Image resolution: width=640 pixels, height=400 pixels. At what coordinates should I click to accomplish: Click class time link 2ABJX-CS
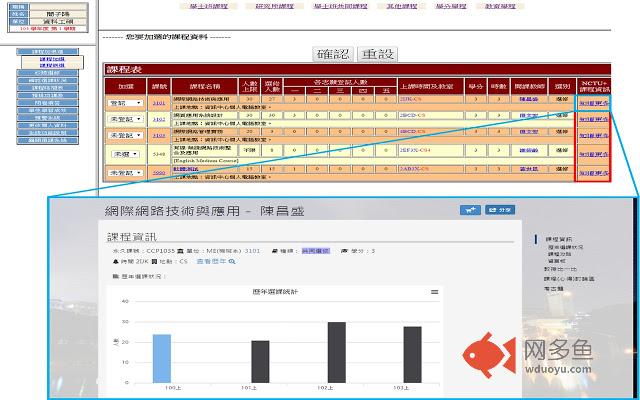pyautogui.click(x=414, y=169)
